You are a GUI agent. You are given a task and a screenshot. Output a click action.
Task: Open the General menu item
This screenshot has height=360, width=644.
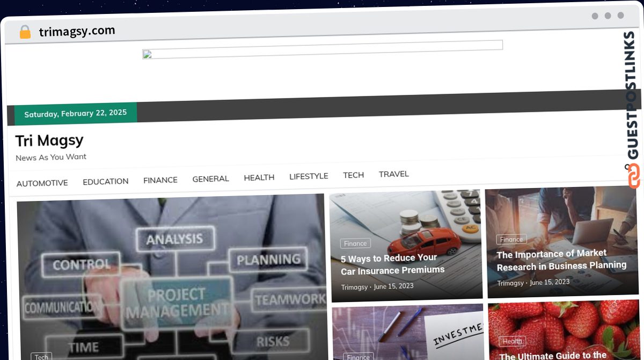click(x=210, y=178)
